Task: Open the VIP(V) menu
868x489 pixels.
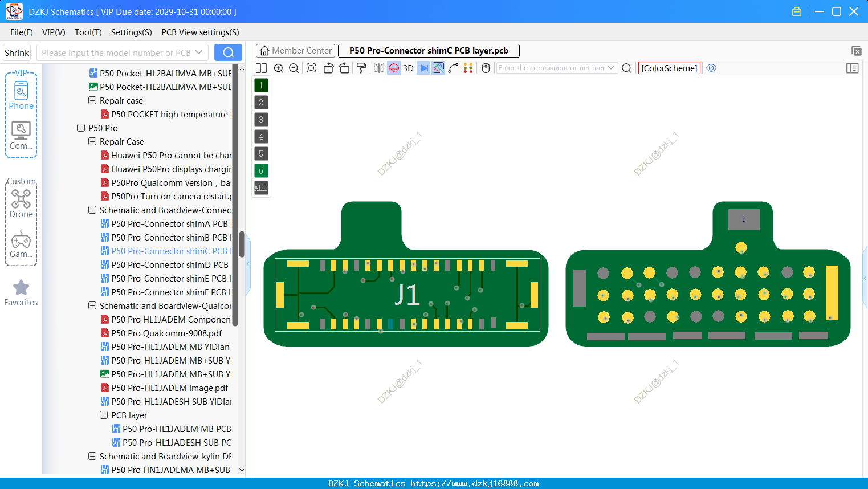Action: [x=54, y=32]
